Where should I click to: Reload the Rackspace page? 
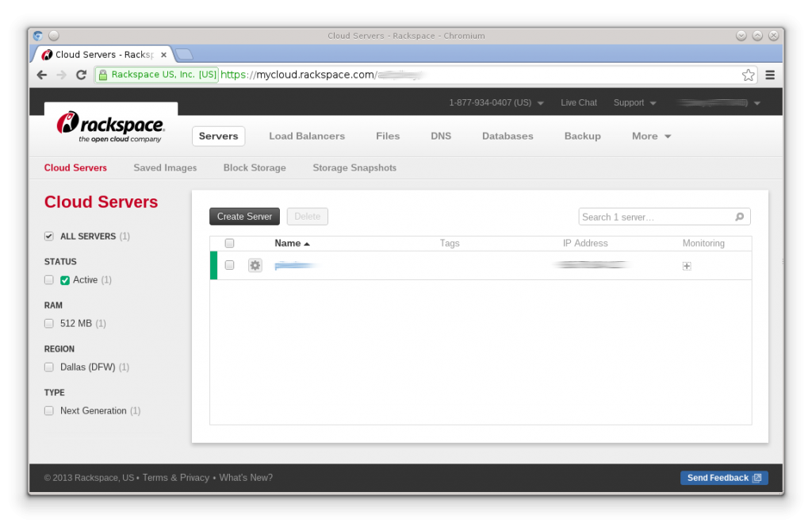coord(82,75)
